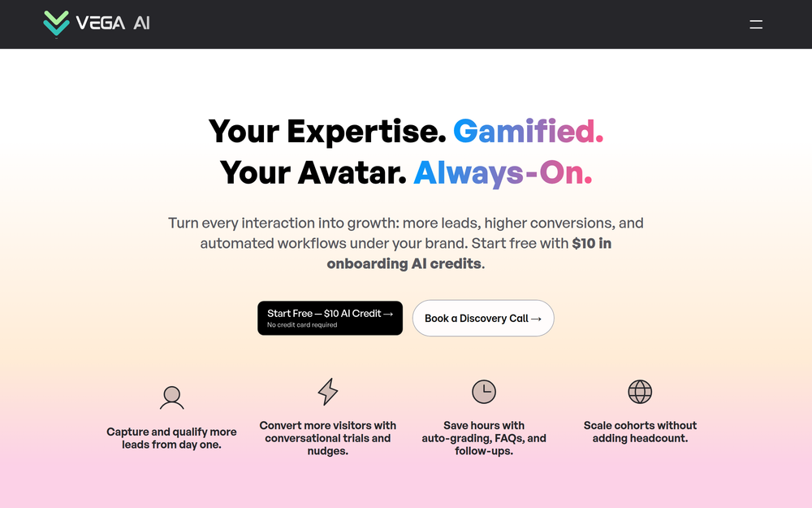Image resolution: width=812 pixels, height=508 pixels.
Task: Click the clock icon for saving hours
Action: point(484,392)
